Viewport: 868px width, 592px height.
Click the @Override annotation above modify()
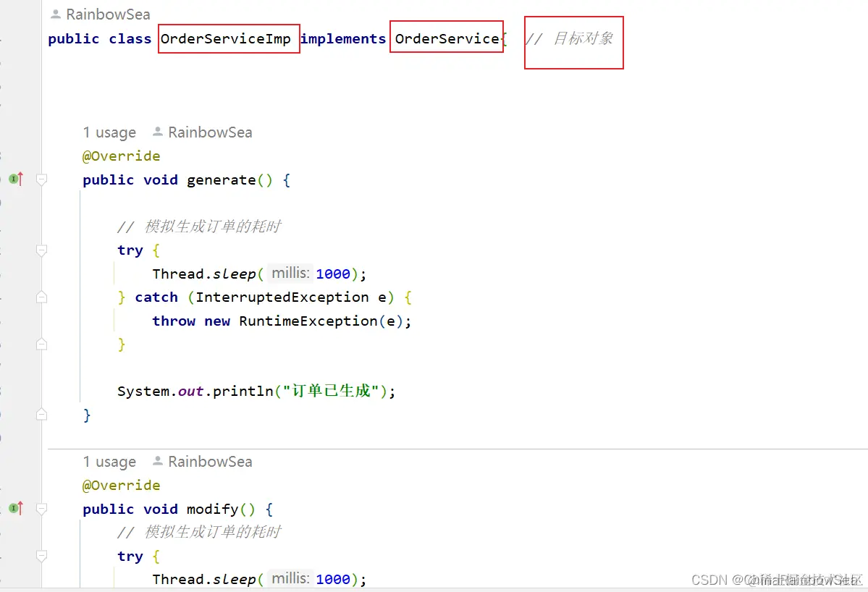(x=121, y=485)
